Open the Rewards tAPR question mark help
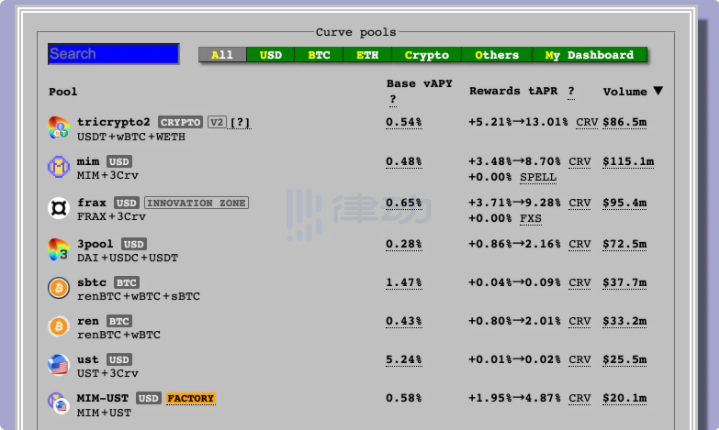 pos(572,91)
